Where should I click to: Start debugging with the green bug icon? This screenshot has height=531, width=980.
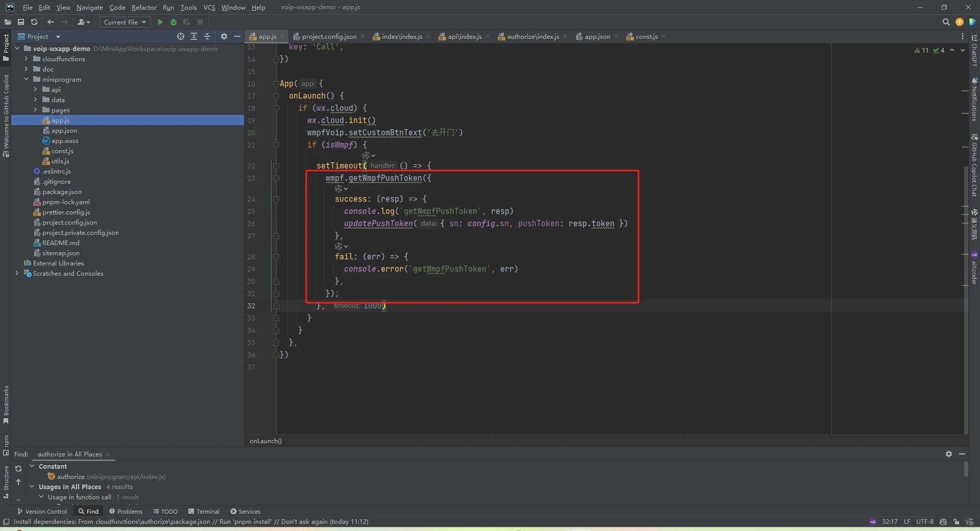pos(174,22)
